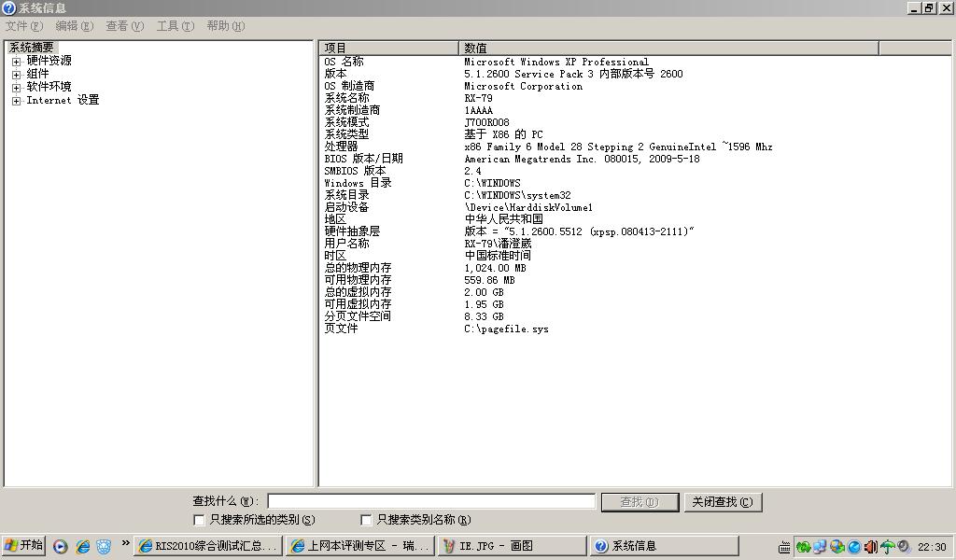Open the Start menu (开始)
Viewport: 956px width, 560px height.
[x=23, y=545]
